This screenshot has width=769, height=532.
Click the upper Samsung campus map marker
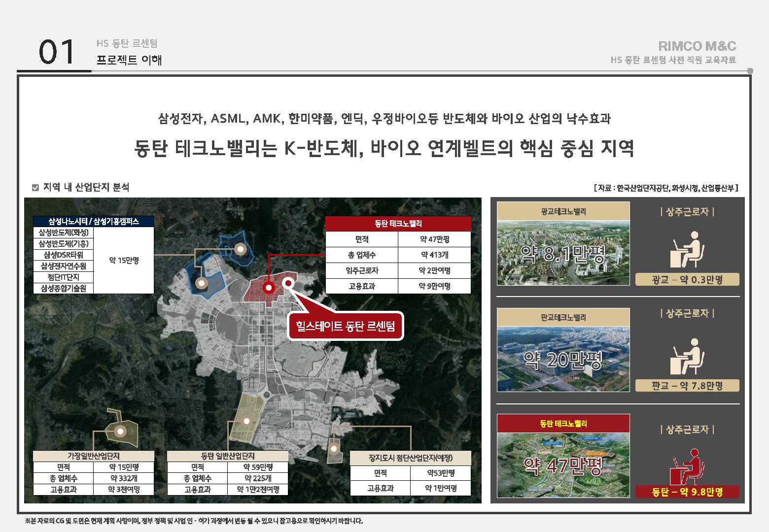pos(241,249)
